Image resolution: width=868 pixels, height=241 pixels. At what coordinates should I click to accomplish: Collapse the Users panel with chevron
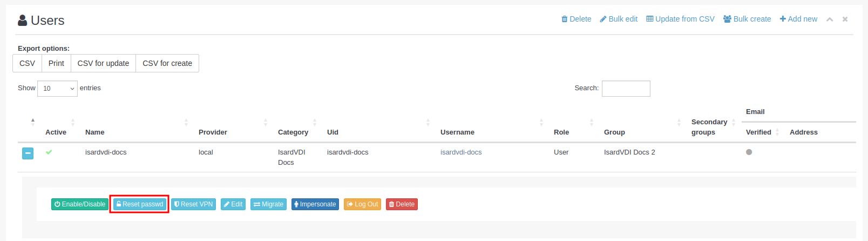[x=830, y=19]
